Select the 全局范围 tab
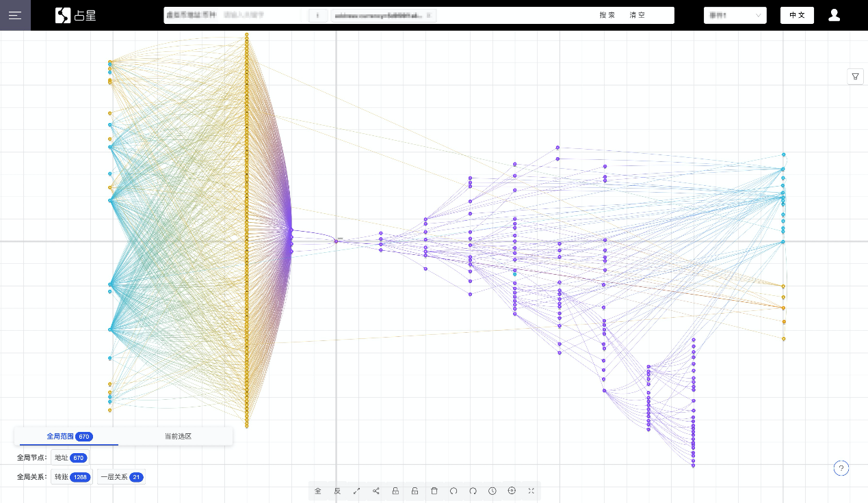Viewport: 868px width, 503px height. (x=69, y=436)
